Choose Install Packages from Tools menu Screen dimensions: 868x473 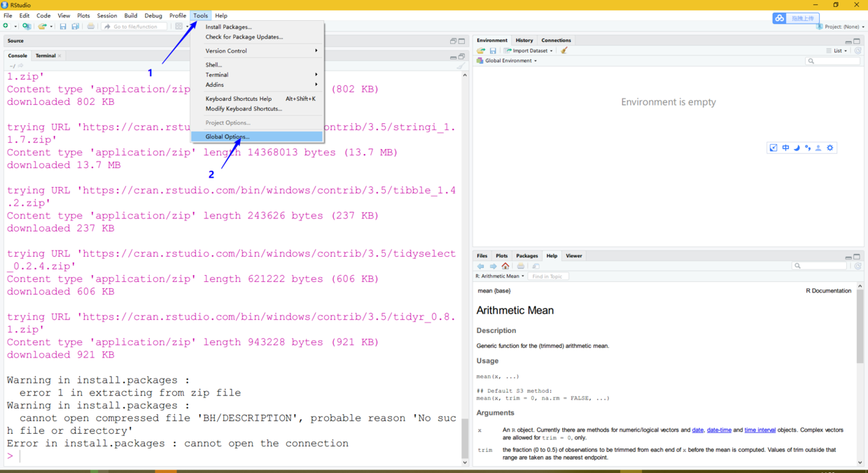[x=258, y=27]
